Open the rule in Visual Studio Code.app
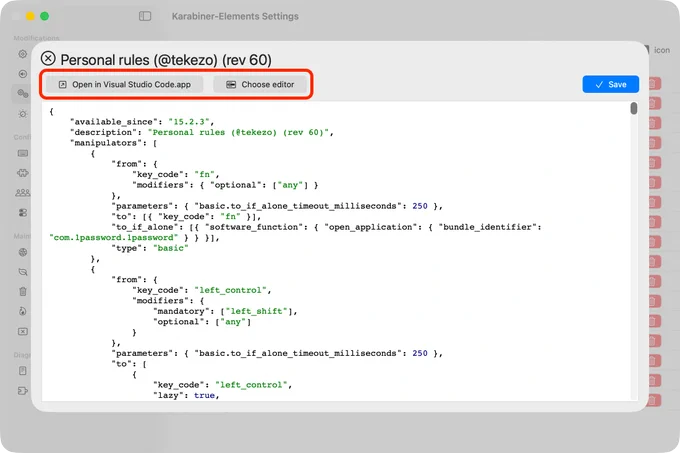 point(124,85)
